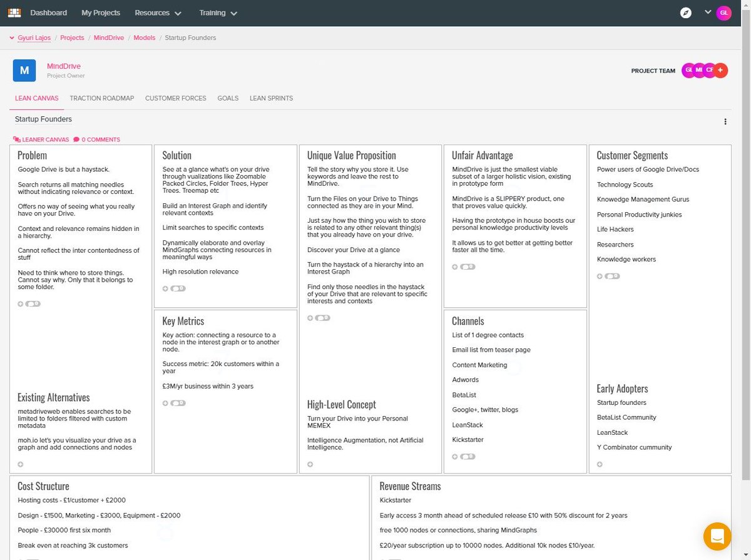Open the orange chat support widget
The width and height of the screenshot is (751, 560).
click(x=717, y=536)
